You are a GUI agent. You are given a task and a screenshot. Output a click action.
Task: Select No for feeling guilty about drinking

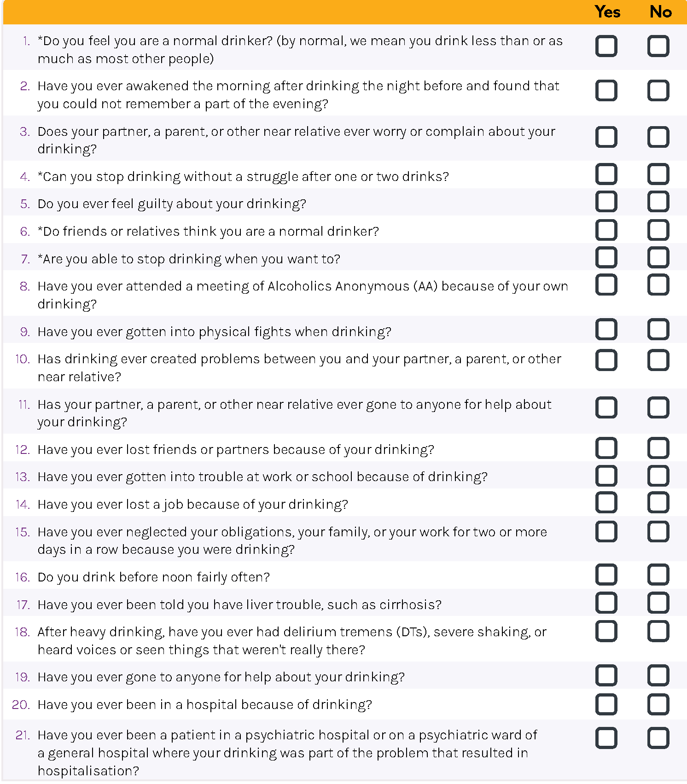click(x=658, y=202)
